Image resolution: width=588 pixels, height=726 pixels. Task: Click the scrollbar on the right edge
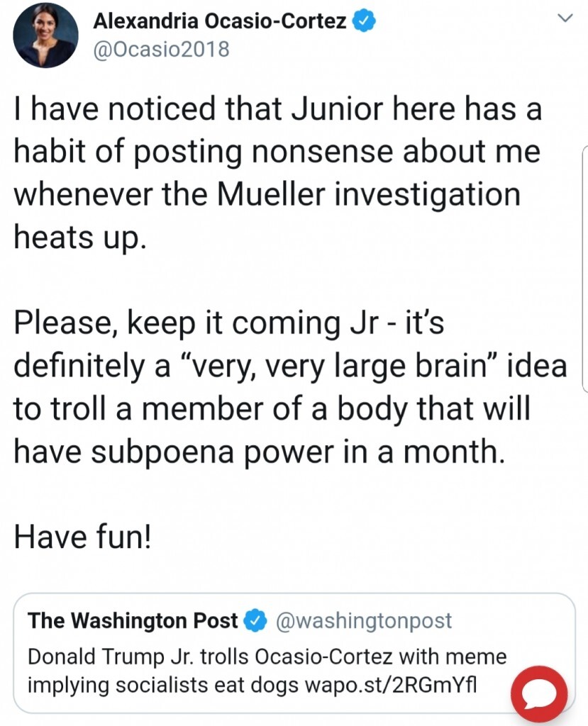(x=584, y=269)
